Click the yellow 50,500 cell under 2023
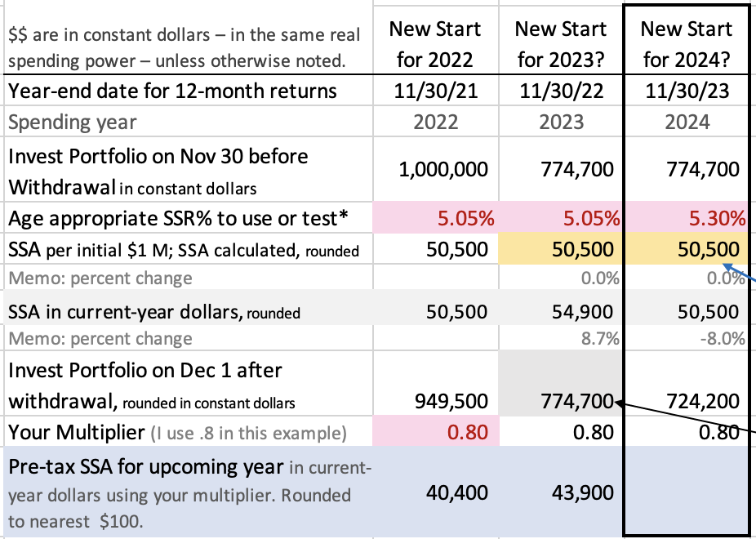 [x=561, y=249]
